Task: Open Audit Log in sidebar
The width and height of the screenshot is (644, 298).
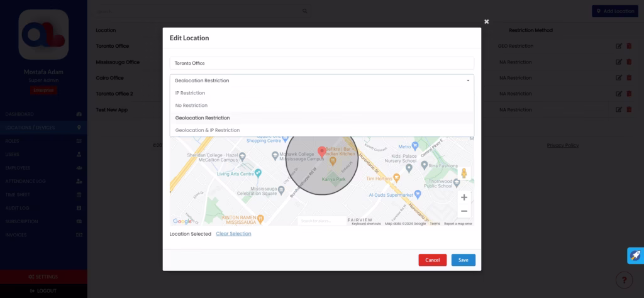Action: pos(43,208)
